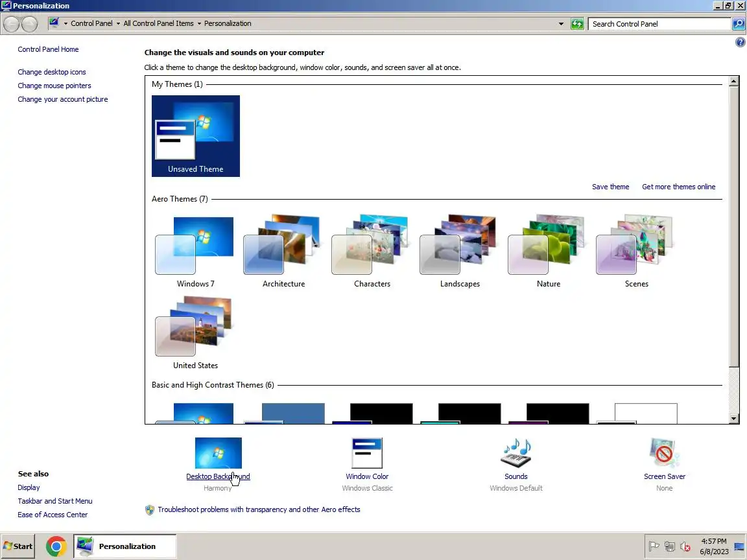The height and width of the screenshot is (560, 747).
Task: Open Change your account picture link
Action: tap(63, 99)
